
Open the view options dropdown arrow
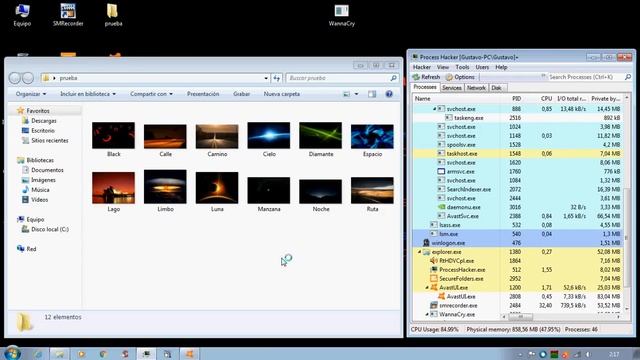point(356,94)
